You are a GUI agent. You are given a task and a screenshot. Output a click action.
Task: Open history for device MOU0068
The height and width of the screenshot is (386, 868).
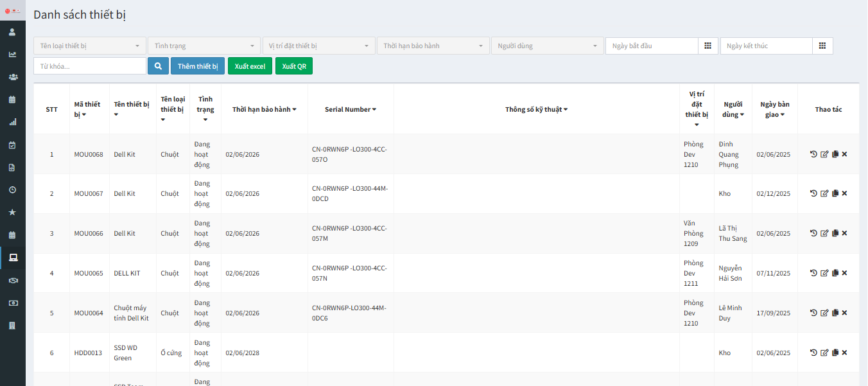pyautogui.click(x=813, y=154)
